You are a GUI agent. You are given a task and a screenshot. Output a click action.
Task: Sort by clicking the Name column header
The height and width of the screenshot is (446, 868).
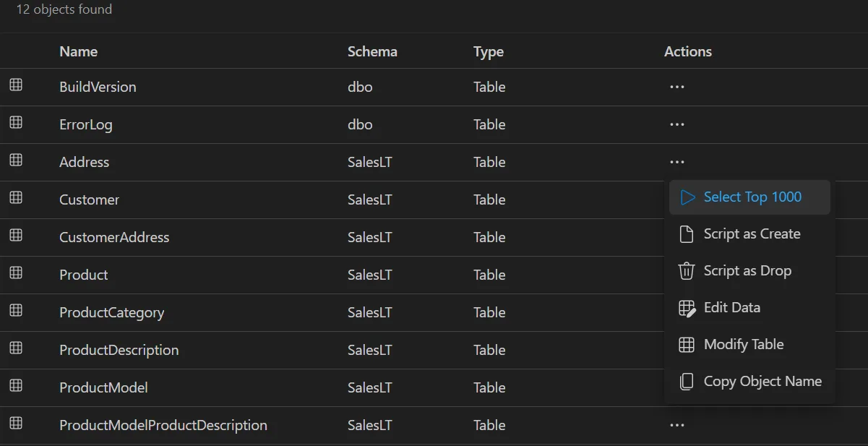click(78, 51)
